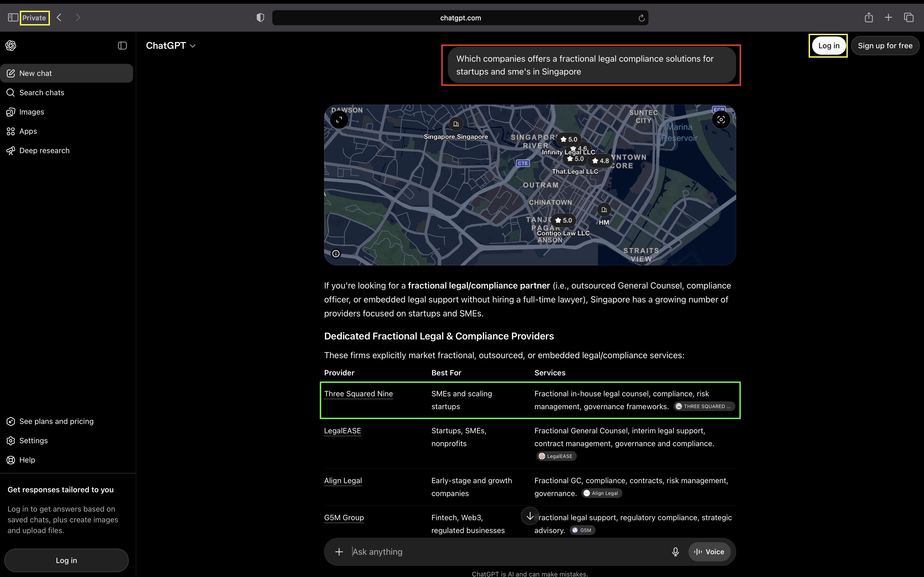Open Deep research in sidebar
The image size is (924, 577).
click(x=67, y=151)
